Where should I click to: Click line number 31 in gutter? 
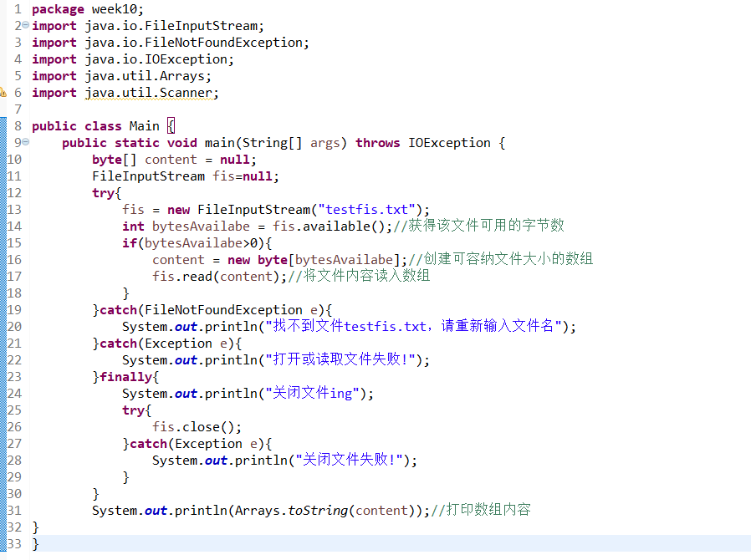coord(14,511)
